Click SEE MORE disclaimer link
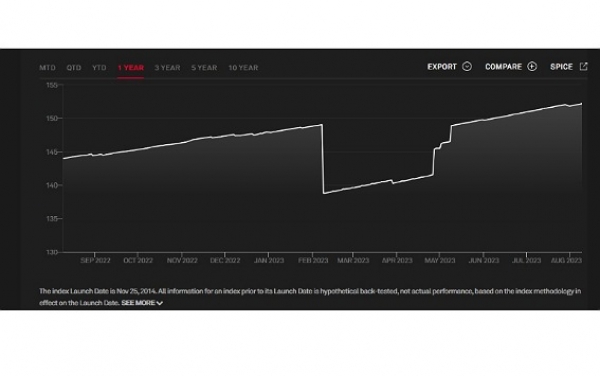The height and width of the screenshot is (376, 600). (x=138, y=303)
